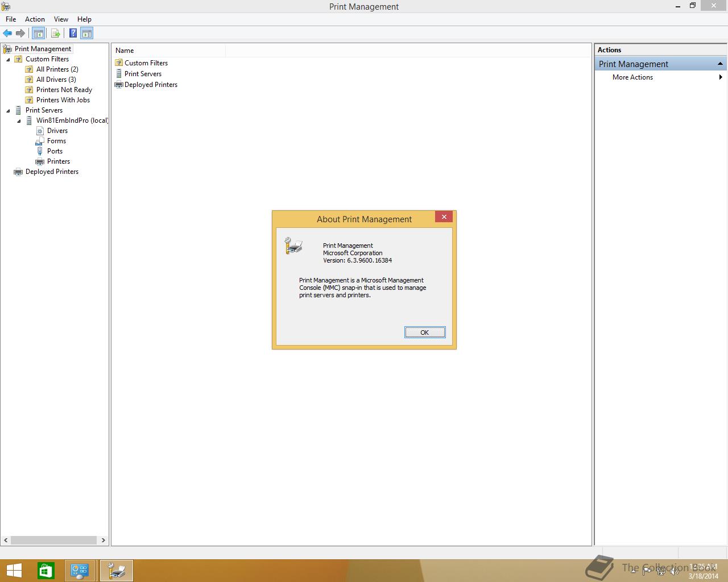This screenshot has width=728, height=582.
Task: Click the Print Management root tree icon
Action: [x=7, y=49]
